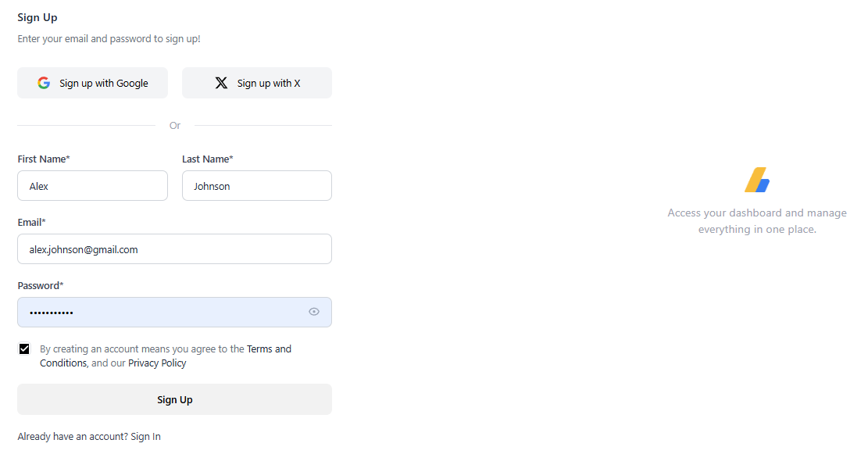This screenshot has width=868, height=454.
Task: Uncheck the Terms agreement checkbox
Action: pyautogui.click(x=24, y=349)
